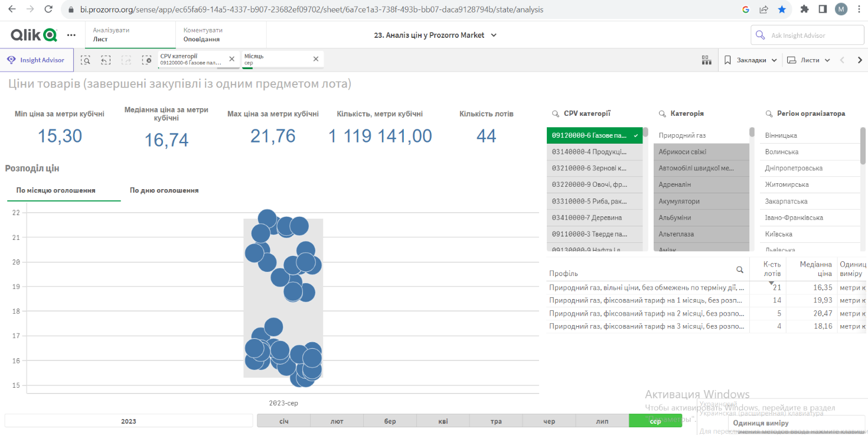This screenshot has width=868, height=435.
Task: Select month лют in month filter
Action: click(337, 421)
